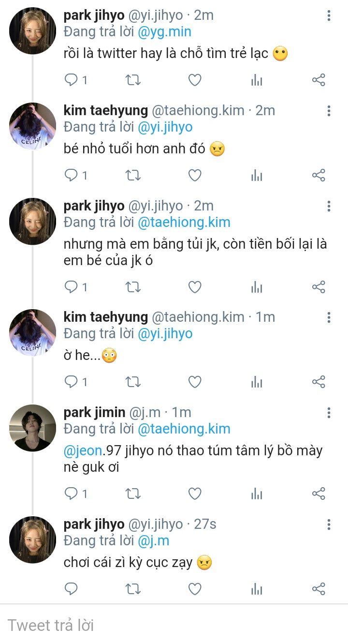
Task: View analytics of the "ờ he..." tweet
Action: coord(257,382)
